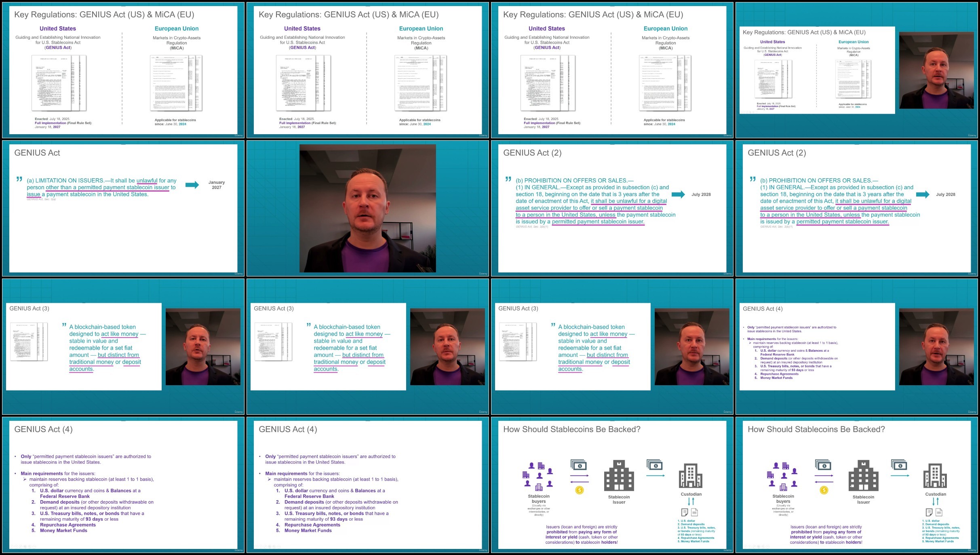Click banknote icon above purple arrows, third bottom-row thumbnail

[x=579, y=465]
